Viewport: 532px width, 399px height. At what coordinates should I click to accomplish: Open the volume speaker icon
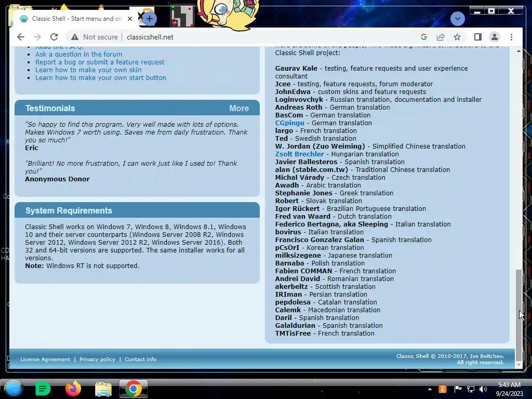coord(483,389)
